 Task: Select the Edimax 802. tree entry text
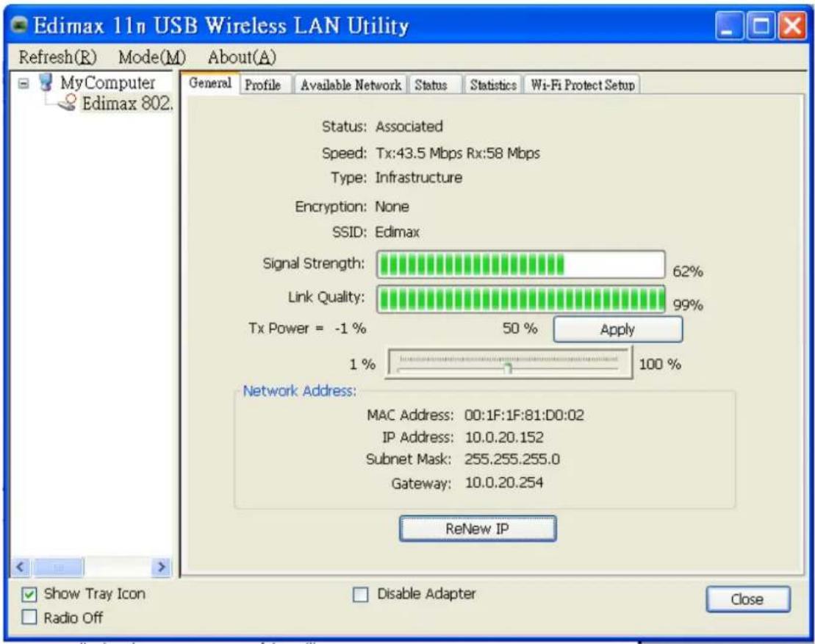pos(127,103)
